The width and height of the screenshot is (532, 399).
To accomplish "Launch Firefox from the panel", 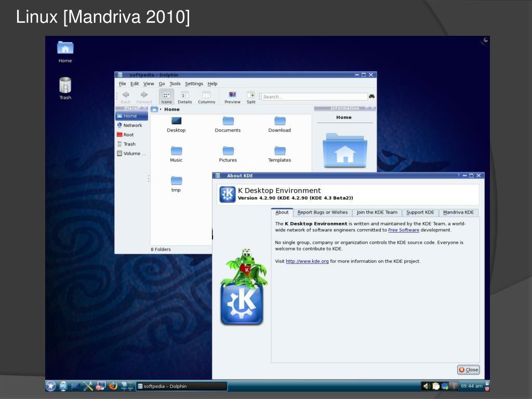I will coord(113,386).
